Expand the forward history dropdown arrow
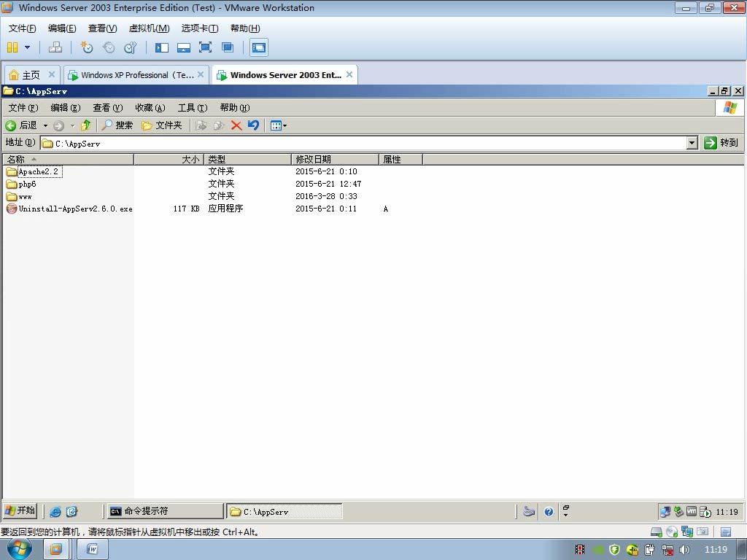Viewport: 747px width, 560px height. [x=72, y=125]
